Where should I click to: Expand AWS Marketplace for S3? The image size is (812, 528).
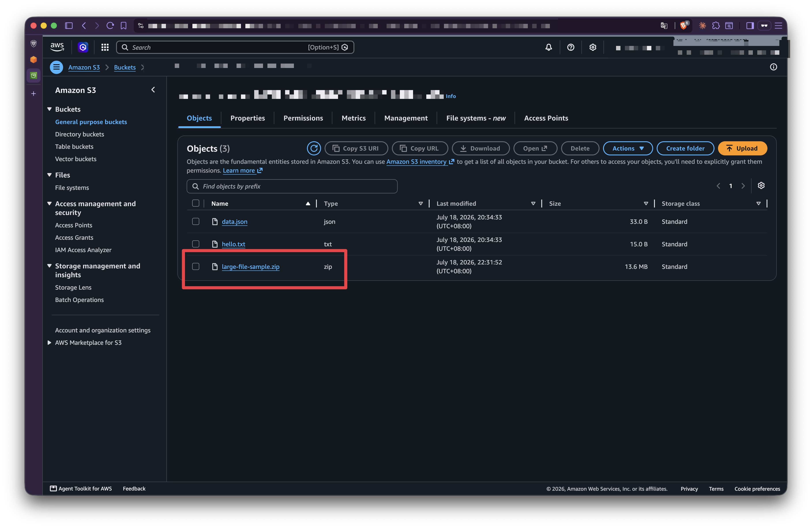[49, 342]
